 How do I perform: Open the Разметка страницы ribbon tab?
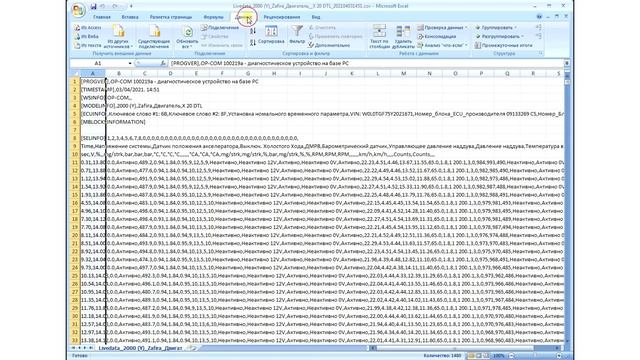171,17
